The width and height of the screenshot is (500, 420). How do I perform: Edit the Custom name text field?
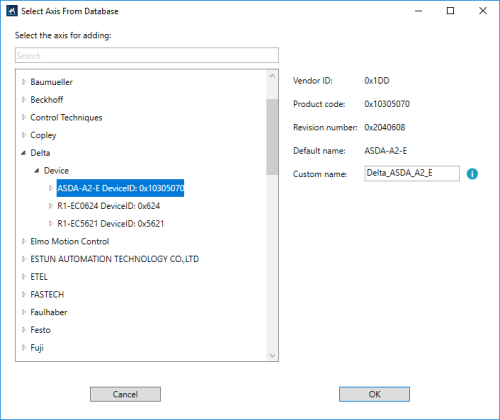412,173
